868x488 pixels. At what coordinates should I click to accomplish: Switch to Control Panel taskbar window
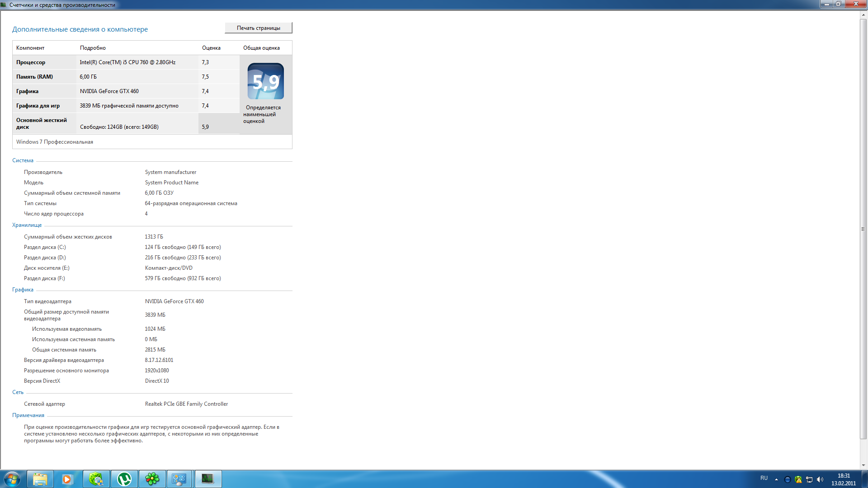tap(179, 479)
